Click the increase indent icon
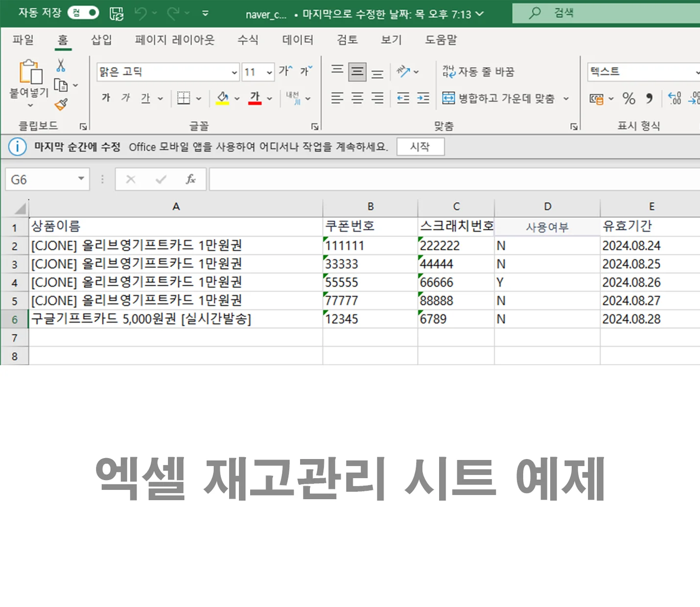This screenshot has height=607, width=700. coord(423,98)
